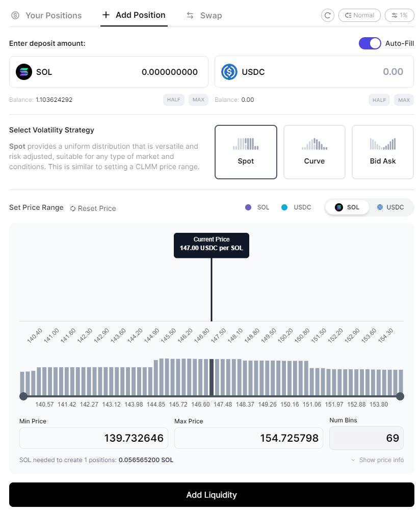
Task: Click the Min Price input field
Action: (x=100, y=438)
